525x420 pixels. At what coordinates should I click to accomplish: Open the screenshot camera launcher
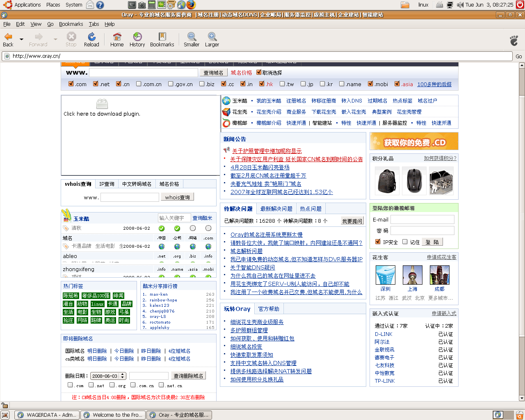click(x=142, y=5)
